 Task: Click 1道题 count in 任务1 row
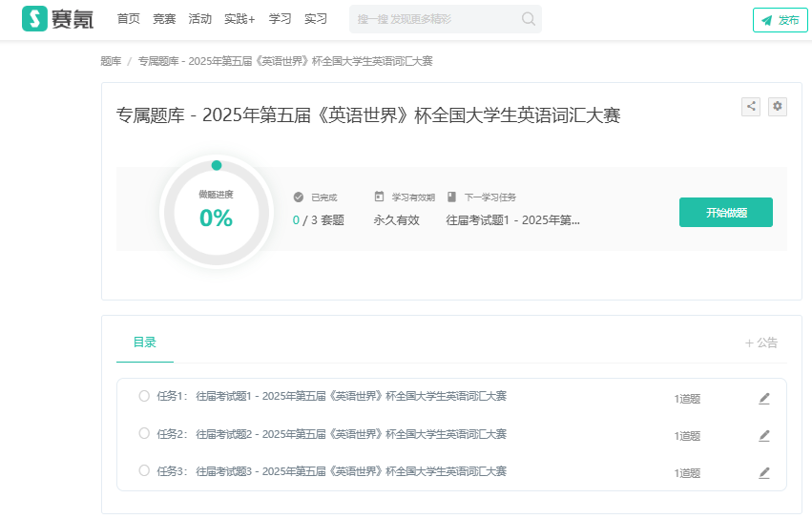coord(687,399)
